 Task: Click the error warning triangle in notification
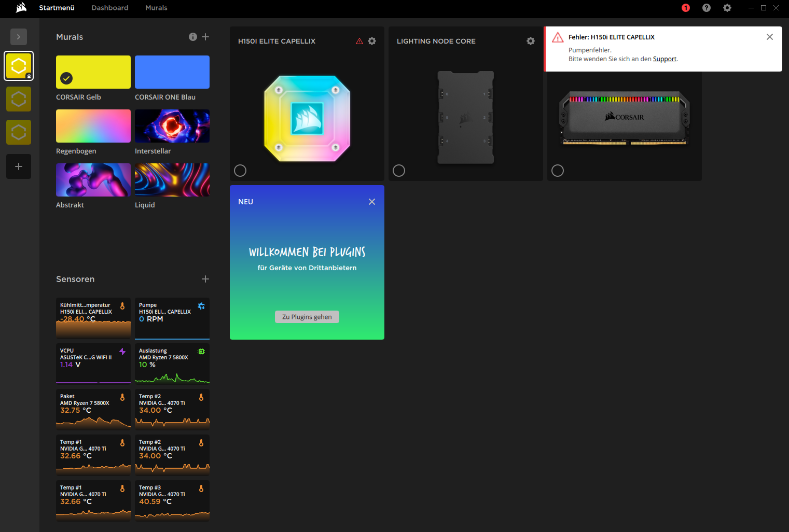point(558,37)
